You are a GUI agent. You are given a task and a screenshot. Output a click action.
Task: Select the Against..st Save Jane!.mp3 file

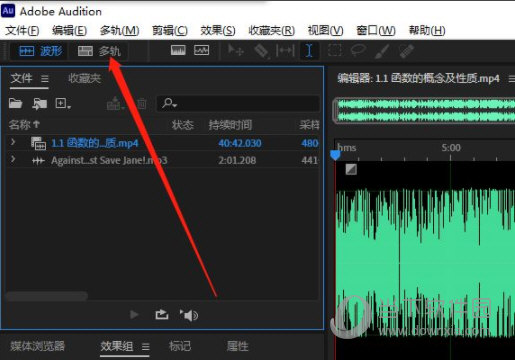point(109,160)
